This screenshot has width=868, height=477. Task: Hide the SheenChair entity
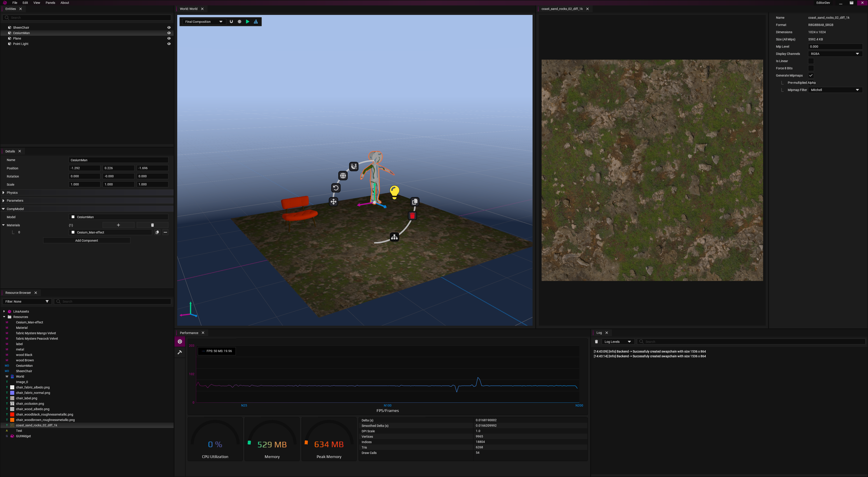pos(169,28)
